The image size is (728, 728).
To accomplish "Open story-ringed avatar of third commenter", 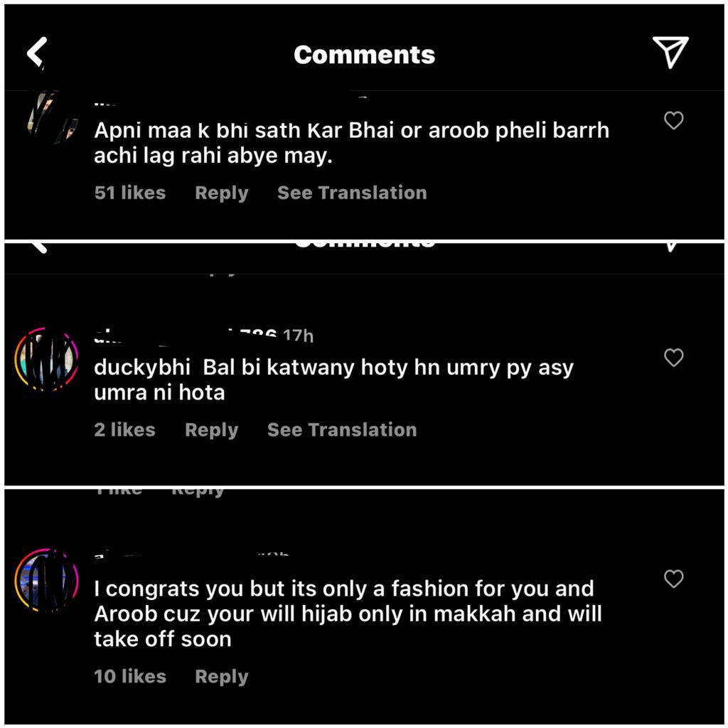I will click(x=46, y=580).
